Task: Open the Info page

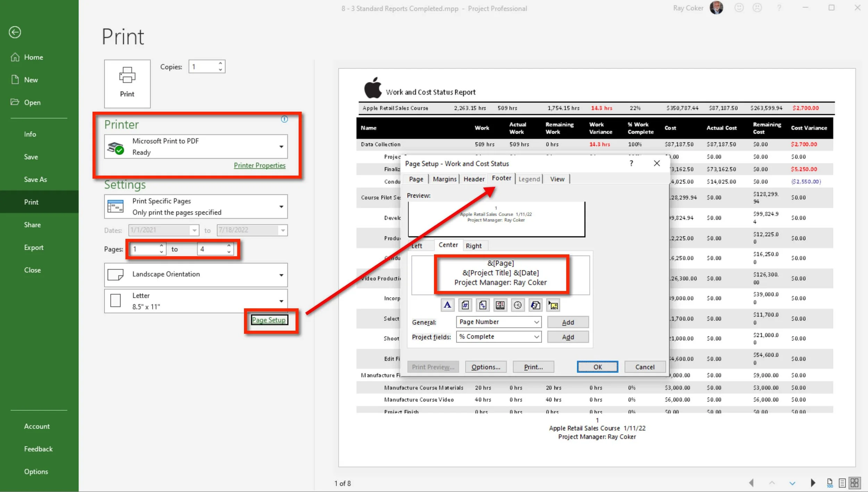Action: [30, 134]
